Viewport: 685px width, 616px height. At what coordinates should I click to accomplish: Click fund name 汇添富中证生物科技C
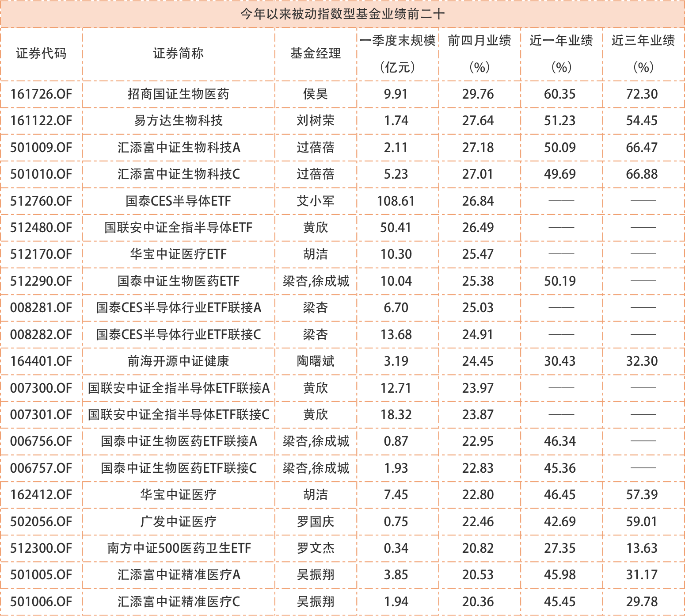pyautogui.click(x=179, y=174)
